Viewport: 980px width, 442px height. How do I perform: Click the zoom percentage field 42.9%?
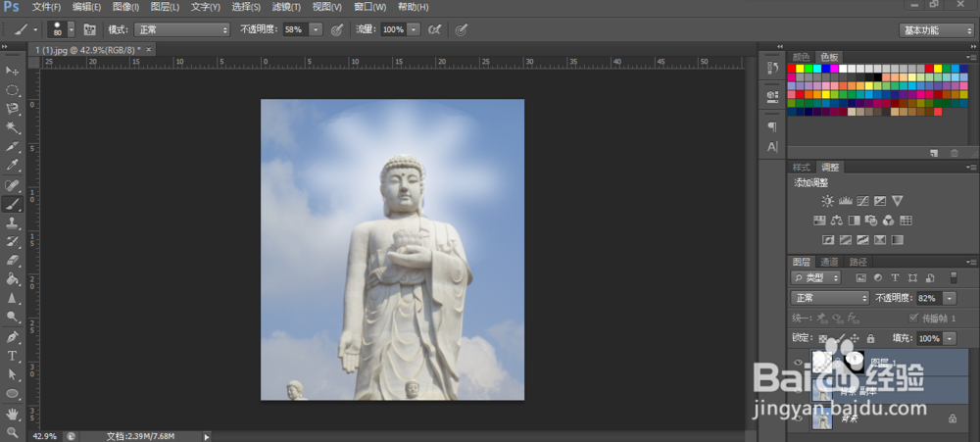pos(44,436)
